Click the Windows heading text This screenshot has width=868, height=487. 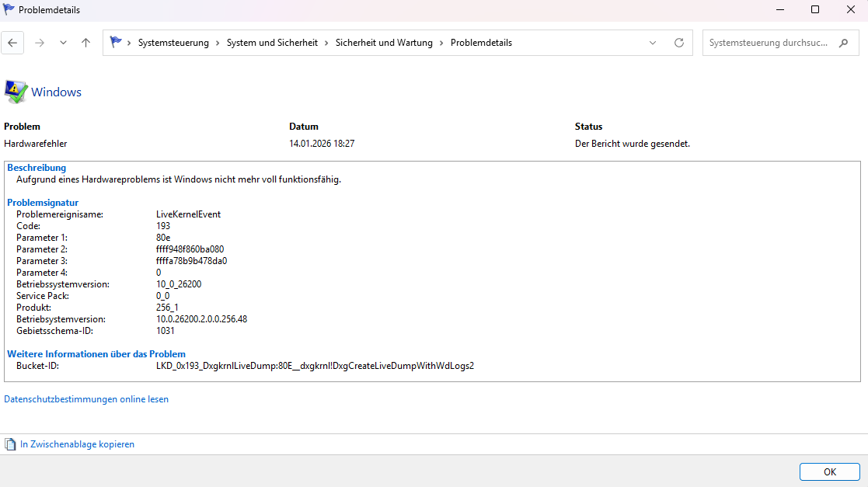pos(56,92)
